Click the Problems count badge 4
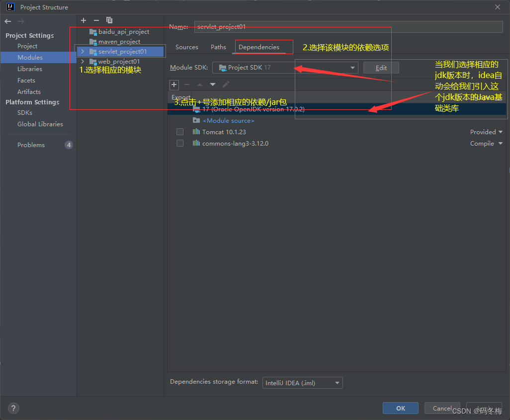 (69, 145)
